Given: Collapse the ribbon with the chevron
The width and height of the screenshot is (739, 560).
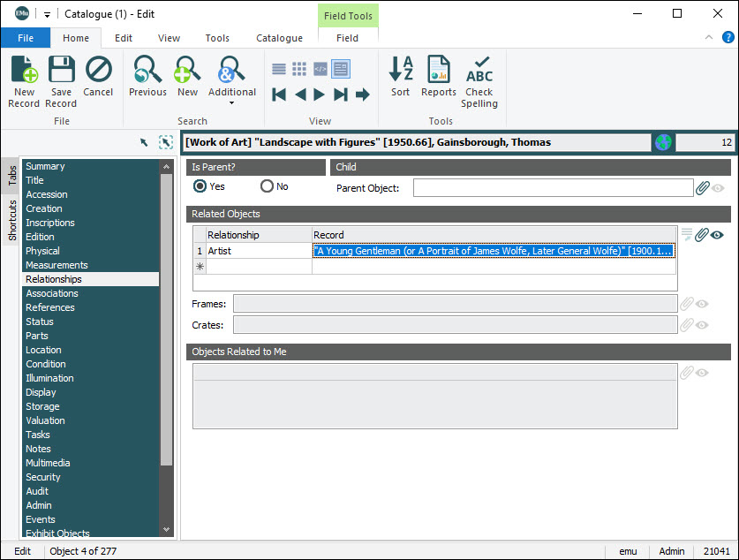Looking at the screenshot, I should 708,38.
